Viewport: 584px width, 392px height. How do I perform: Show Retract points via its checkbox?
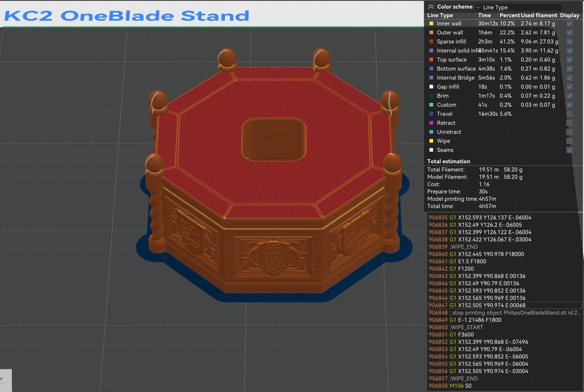click(569, 123)
